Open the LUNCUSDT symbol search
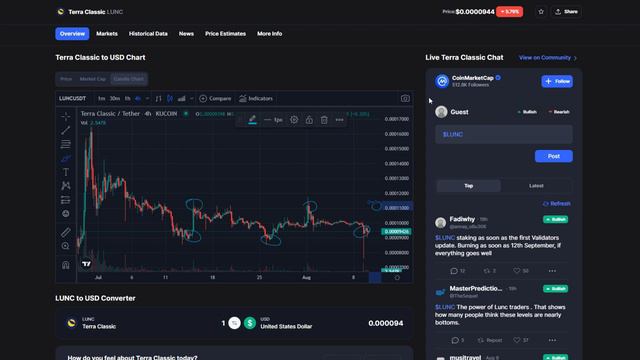This screenshot has height=360, width=640. pyautogui.click(x=72, y=98)
